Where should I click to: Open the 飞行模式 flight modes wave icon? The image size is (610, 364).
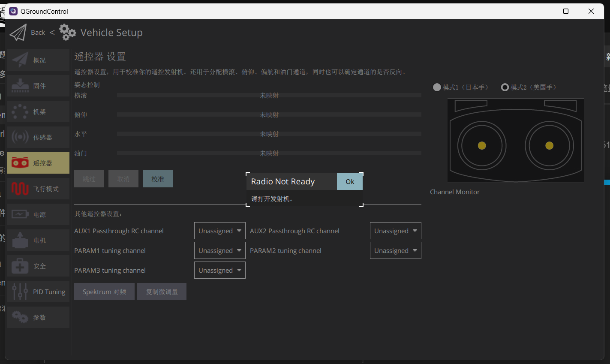[20, 189]
